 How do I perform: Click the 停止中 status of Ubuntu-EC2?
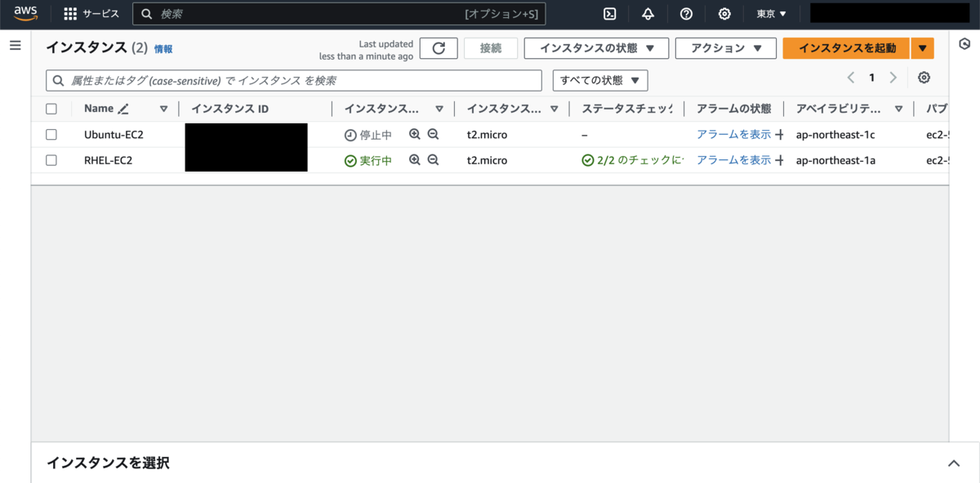pyautogui.click(x=368, y=135)
